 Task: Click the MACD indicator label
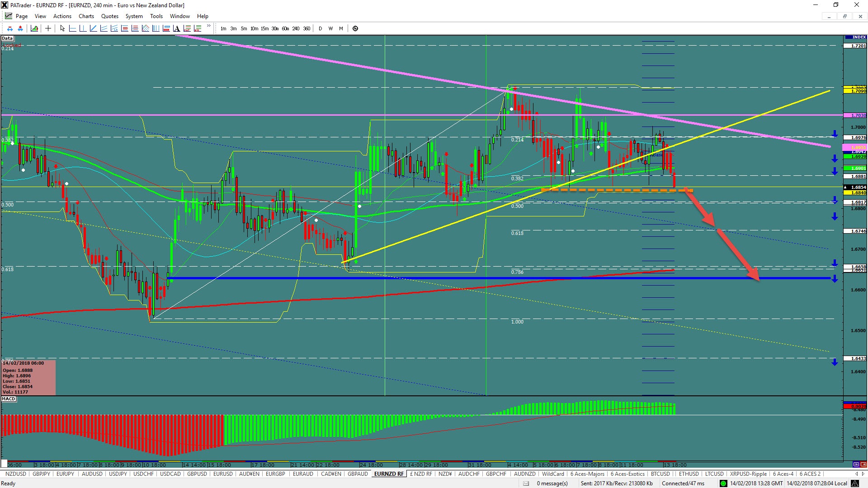pyautogui.click(x=9, y=399)
